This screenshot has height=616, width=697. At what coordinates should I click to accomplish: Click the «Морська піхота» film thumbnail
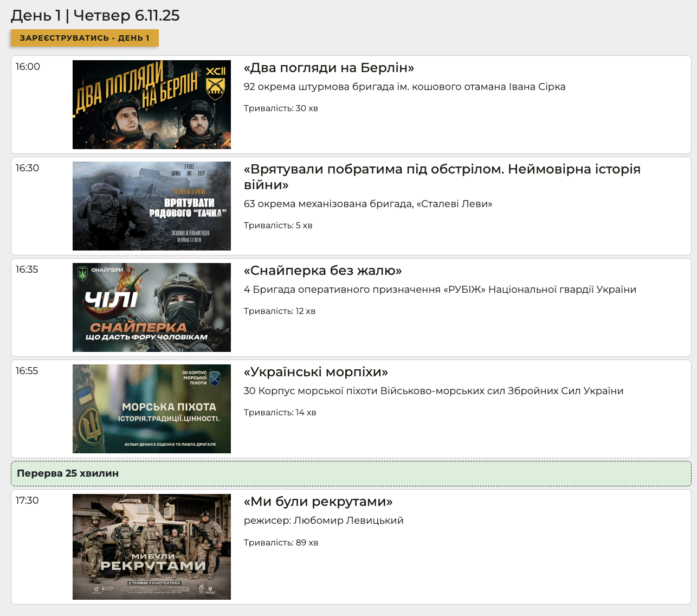coord(151,409)
